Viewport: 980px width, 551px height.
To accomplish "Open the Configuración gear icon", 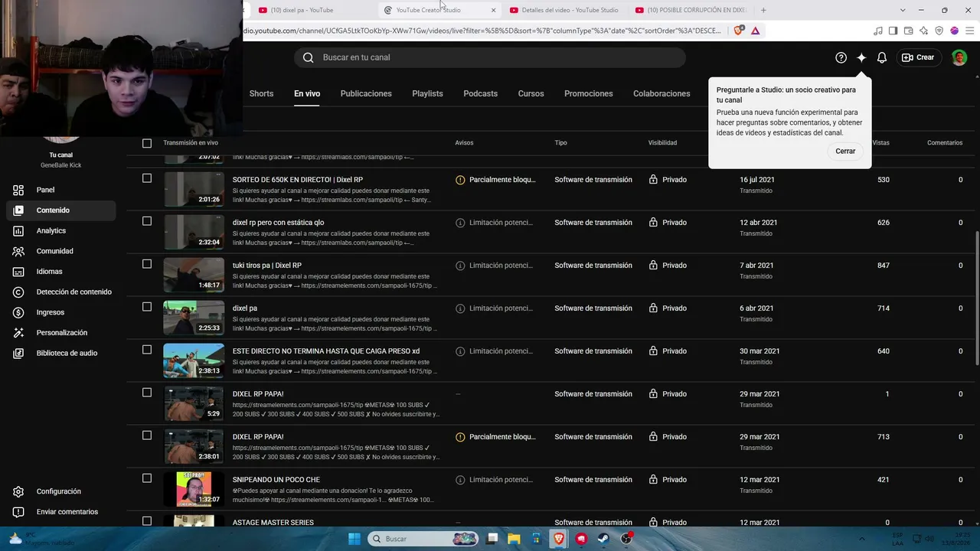I will [x=19, y=491].
